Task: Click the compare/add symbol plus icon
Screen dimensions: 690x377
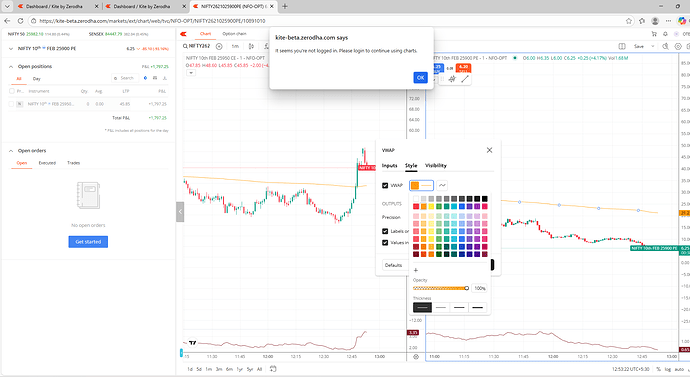Action: pyautogui.click(x=219, y=46)
